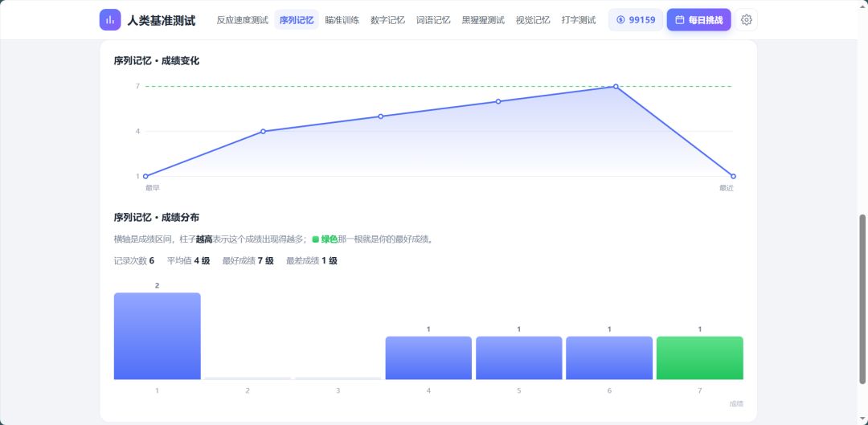The image size is (868, 425).
Task: Click the histogram bar for score 4
Action: tap(428, 358)
